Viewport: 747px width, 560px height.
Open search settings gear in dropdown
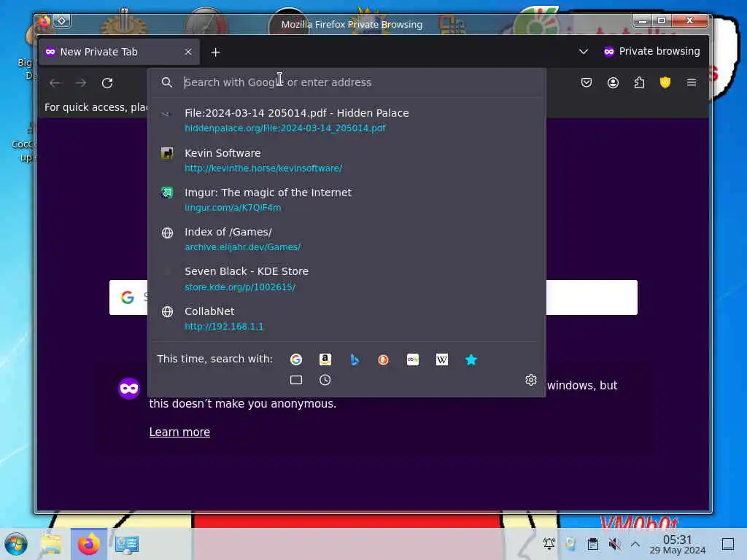click(x=531, y=380)
